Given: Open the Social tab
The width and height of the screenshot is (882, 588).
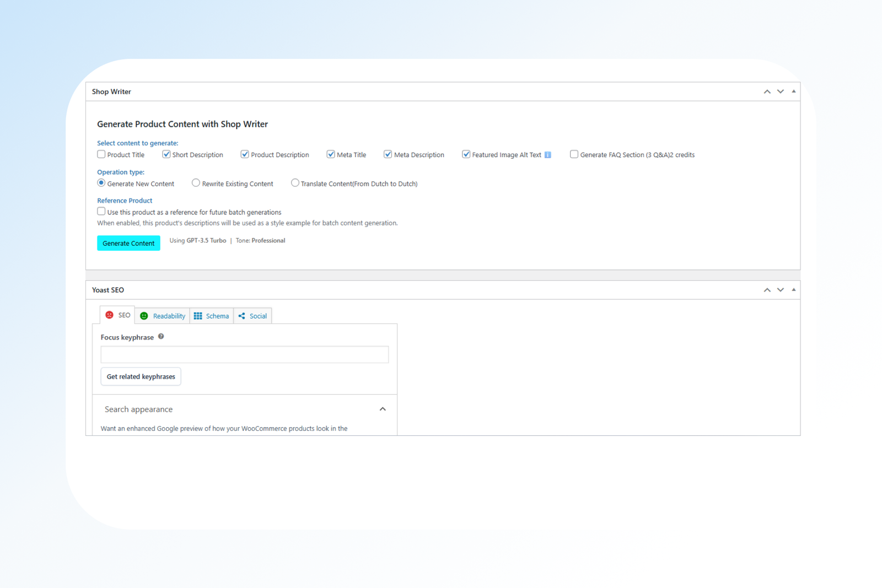Looking at the screenshot, I should pyautogui.click(x=253, y=316).
